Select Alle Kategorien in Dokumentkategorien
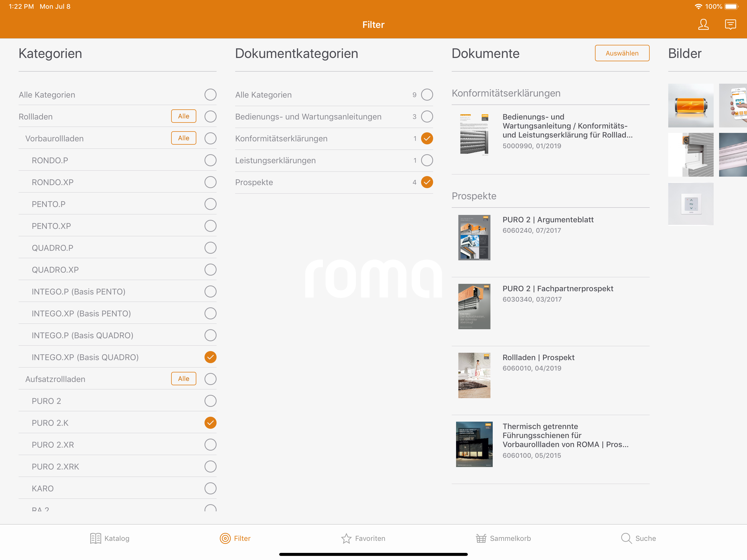The height and width of the screenshot is (560, 747). click(x=427, y=95)
